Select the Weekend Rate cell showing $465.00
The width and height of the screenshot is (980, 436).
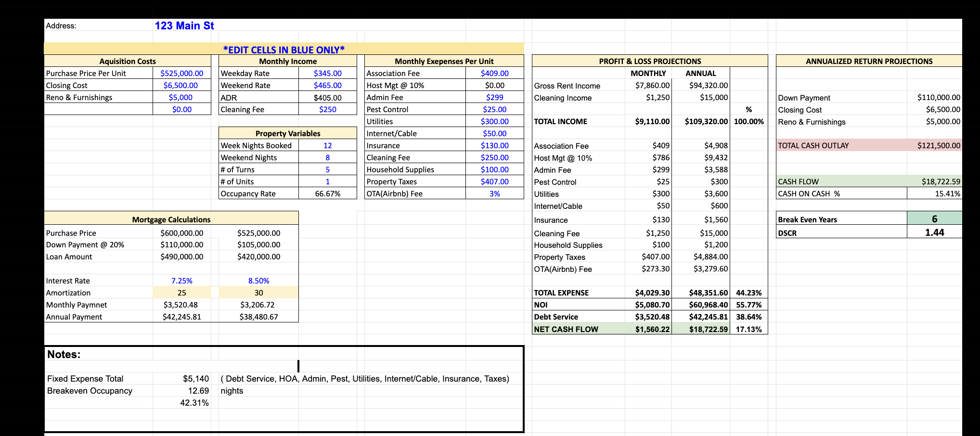(x=327, y=85)
